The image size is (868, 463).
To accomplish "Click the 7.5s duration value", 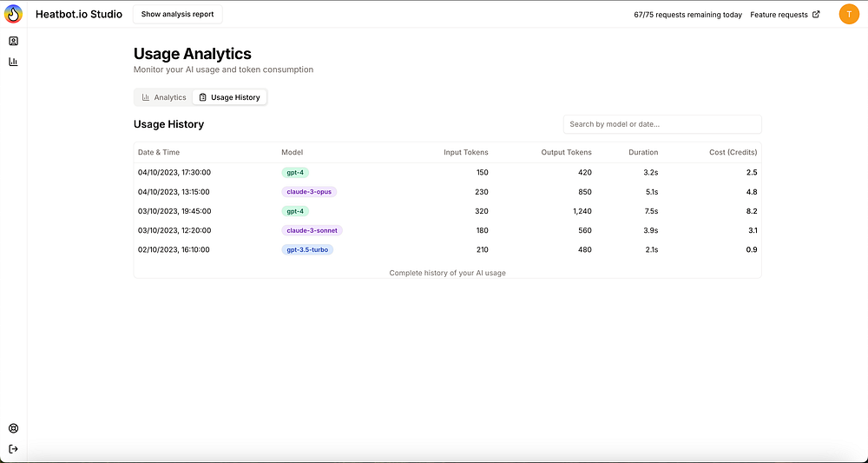I will tap(651, 211).
